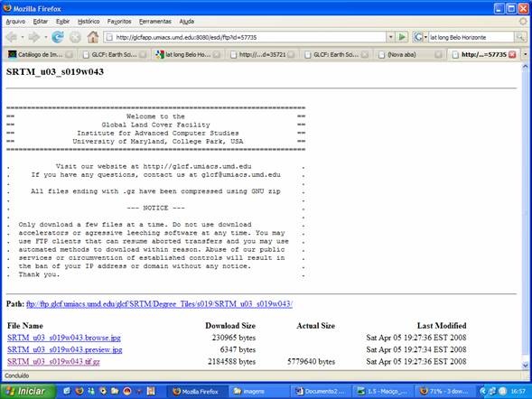Switch to 1.5 - Maoqo taskbar window
The width and height of the screenshot is (532, 399).
pos(382,392)
